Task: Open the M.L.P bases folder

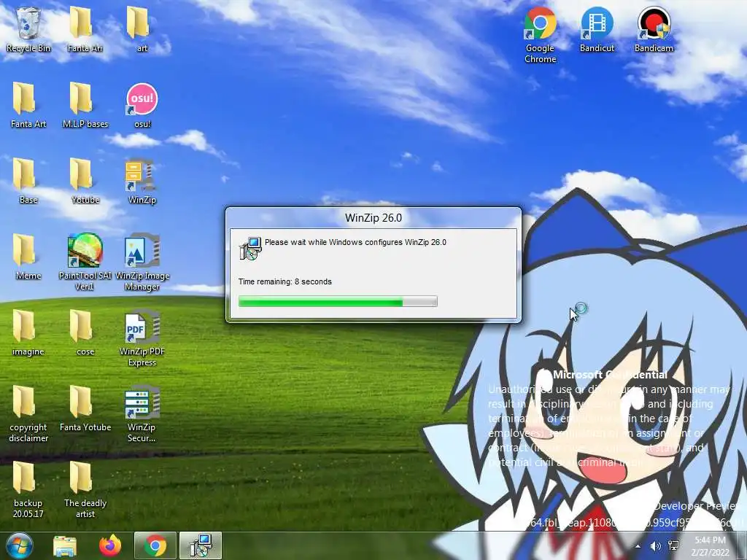Action: pos(85,105)
